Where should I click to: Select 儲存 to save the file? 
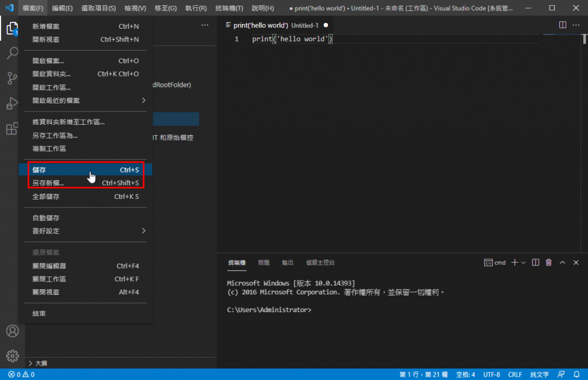pyautogui.click(x=86, y=170)
